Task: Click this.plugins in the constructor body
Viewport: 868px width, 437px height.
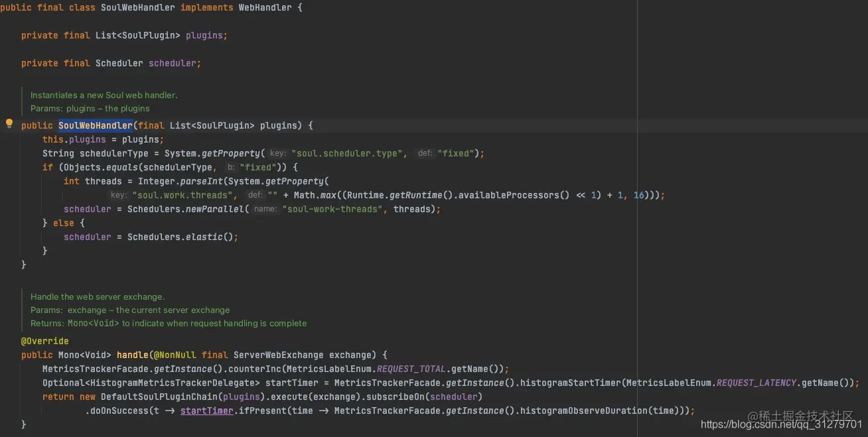Action: pos(74,139)
